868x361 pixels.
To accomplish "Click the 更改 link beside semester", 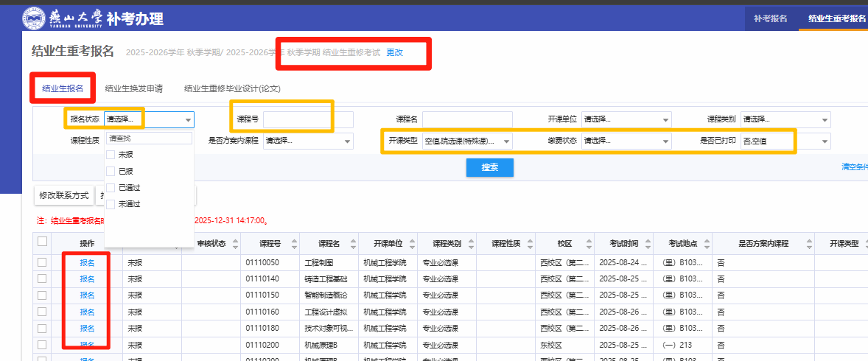I will [x=395, y=52].
